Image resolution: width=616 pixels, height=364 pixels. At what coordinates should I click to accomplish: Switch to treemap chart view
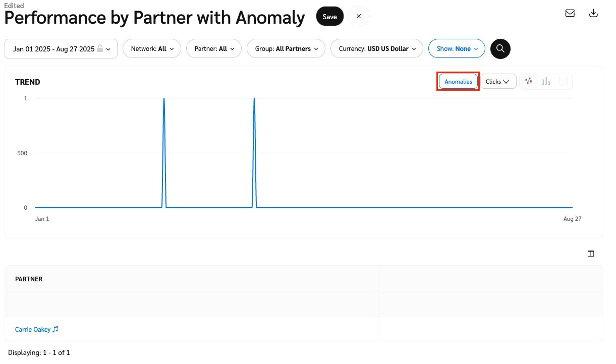click(x=564, y=81)
